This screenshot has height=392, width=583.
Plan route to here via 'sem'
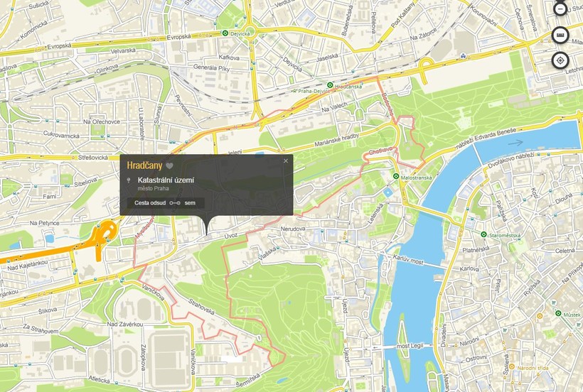190,203
